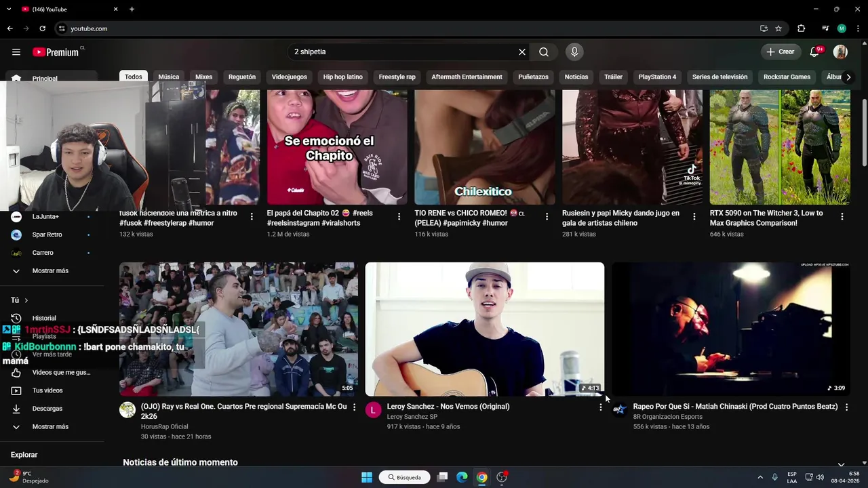Open options for fusok freestyle short

click(x=252, y=217)
